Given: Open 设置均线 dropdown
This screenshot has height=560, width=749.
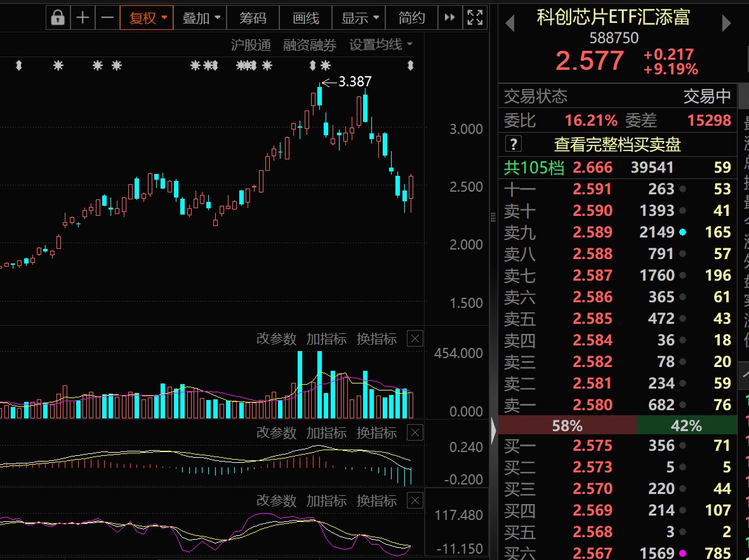Looking at the screenshot, I should pyautogui.click(x=381, y=45).
